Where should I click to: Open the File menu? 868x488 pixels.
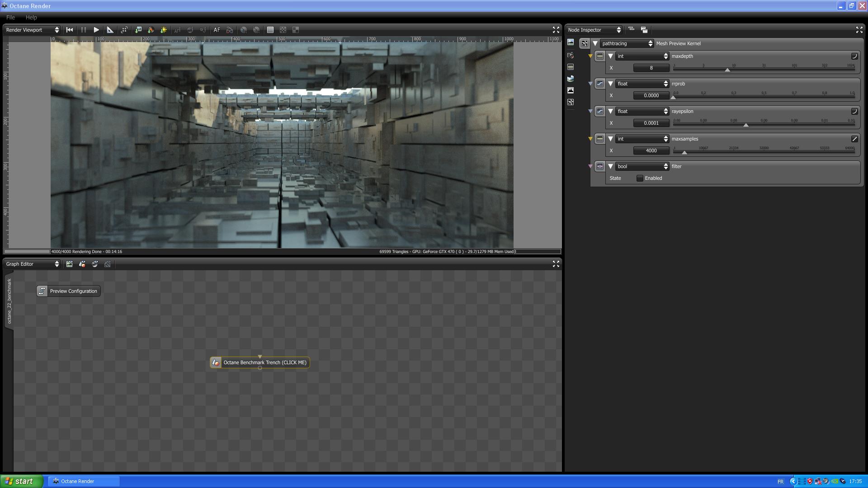tap(10, 17)
